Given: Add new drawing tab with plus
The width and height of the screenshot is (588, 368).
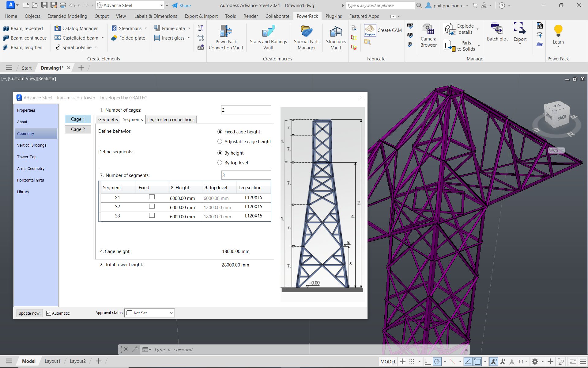Looking at the screenshot, I should coord(81,68).
